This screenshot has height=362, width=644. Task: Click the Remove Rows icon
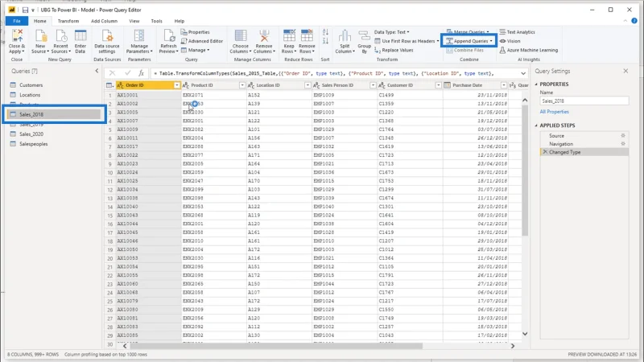point(307,36)
